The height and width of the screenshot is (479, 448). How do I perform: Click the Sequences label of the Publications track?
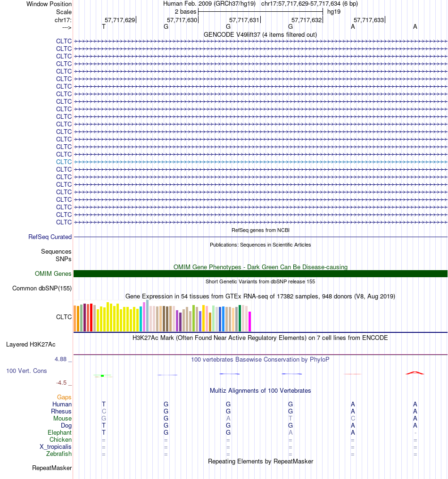click(x=56, y=251)
